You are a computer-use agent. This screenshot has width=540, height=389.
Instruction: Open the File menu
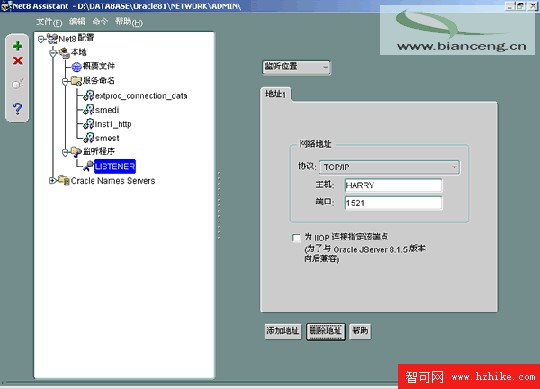coord(49,22)
